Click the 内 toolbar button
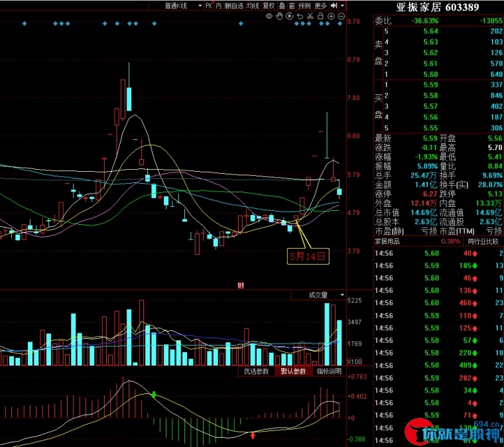Viewport: 504px width, 447px height. tap(219, 5)
